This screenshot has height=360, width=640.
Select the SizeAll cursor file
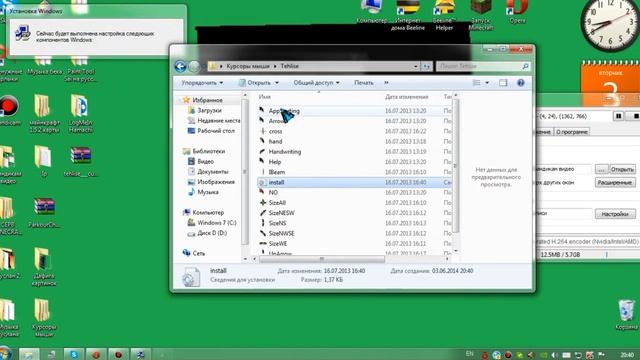tap(277, 202)
